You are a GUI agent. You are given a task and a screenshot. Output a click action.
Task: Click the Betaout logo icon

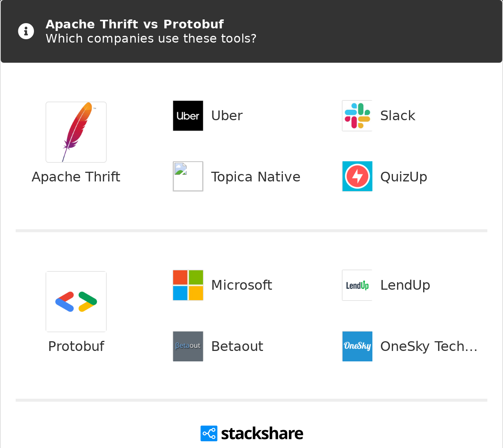(x=188, y=346)
